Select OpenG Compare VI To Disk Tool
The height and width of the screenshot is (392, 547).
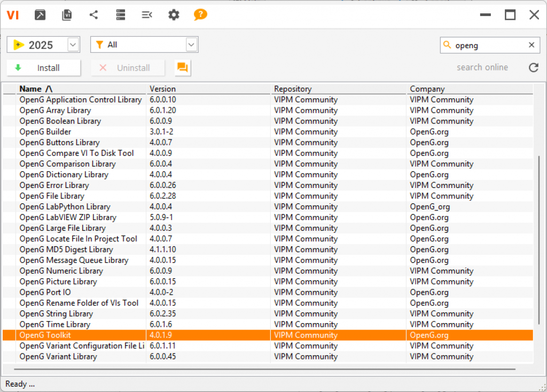pyautogui.click(x=268, y=153)
